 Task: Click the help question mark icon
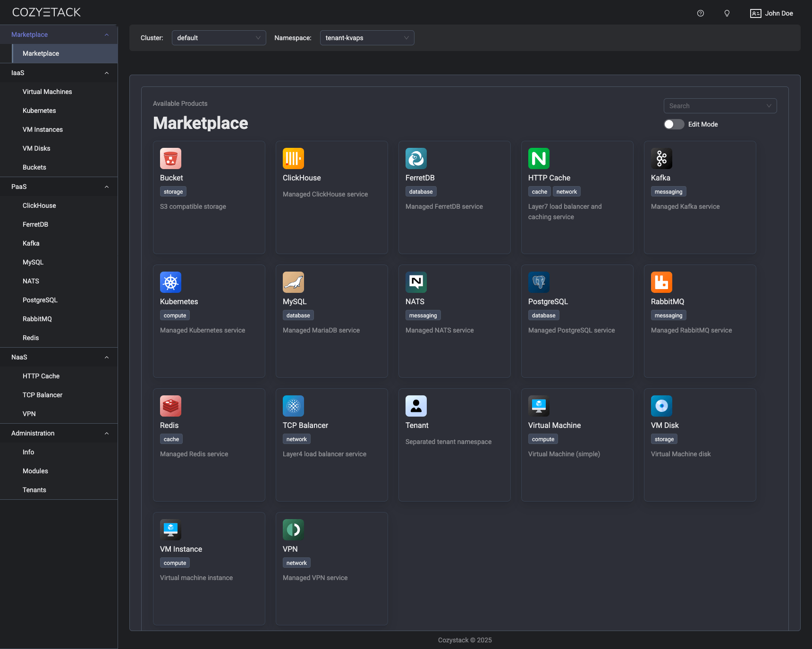(x=700, y=13)
